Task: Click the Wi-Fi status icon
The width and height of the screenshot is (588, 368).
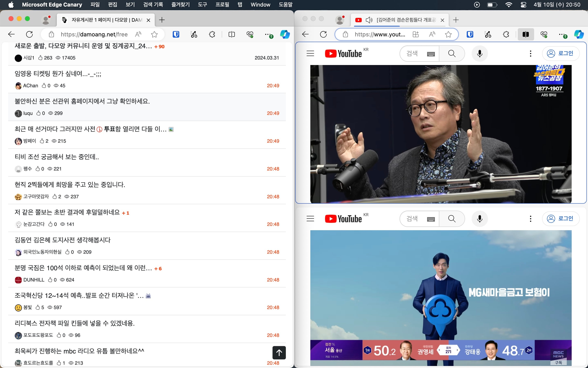Action: click(x=509, y=5)
